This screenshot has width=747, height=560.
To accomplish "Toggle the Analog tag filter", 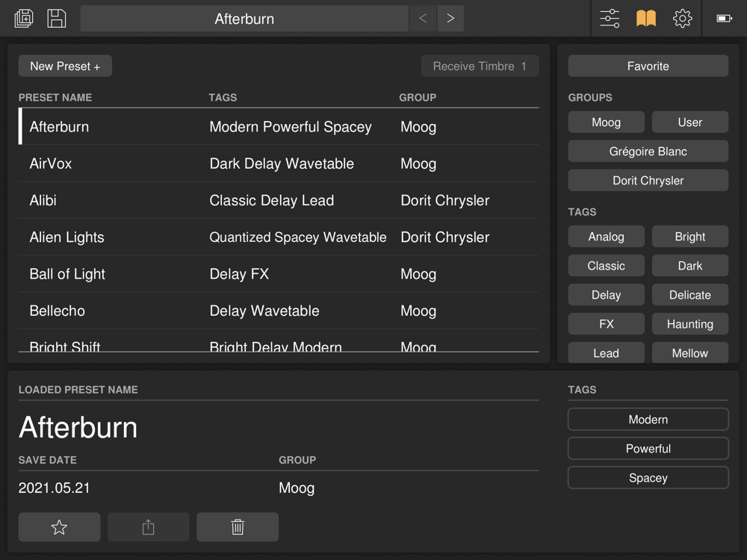I will pyautogui.click(x=606, y=237).
